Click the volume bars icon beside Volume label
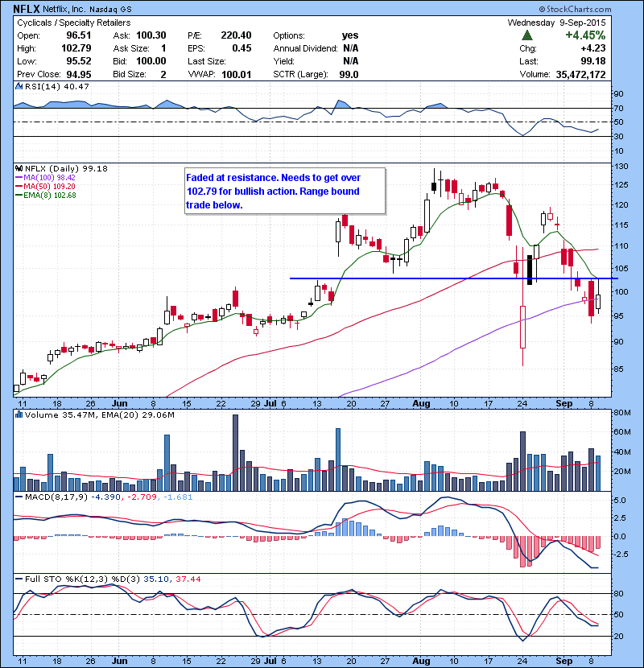The image size is (644, 668). point(19,414)
